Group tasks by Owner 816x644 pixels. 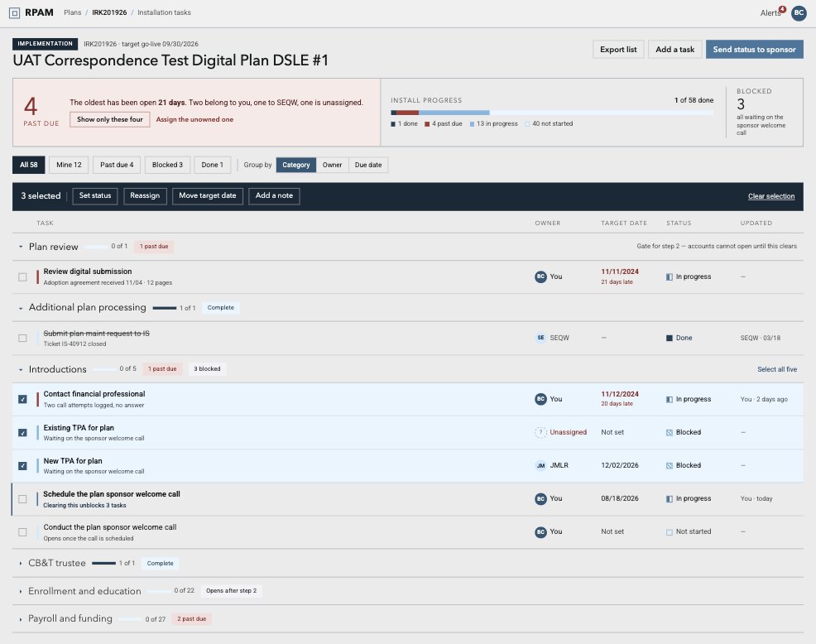click(x=332, y=165)
